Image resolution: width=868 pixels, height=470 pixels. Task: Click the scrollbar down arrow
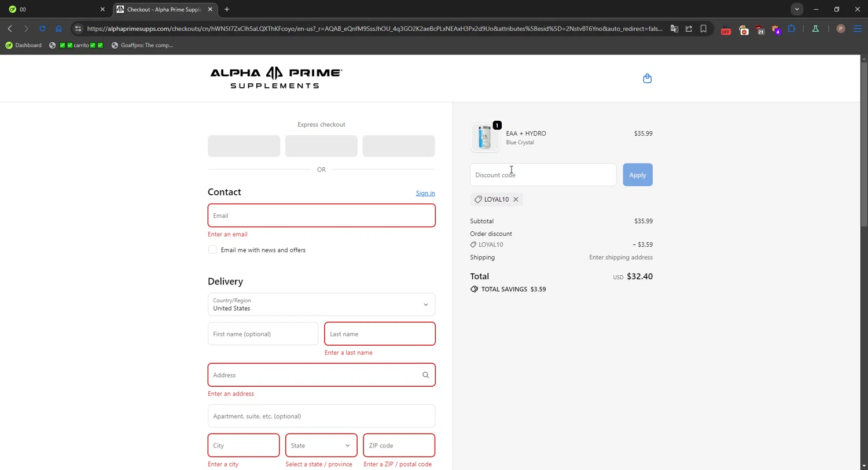(864, 466)
